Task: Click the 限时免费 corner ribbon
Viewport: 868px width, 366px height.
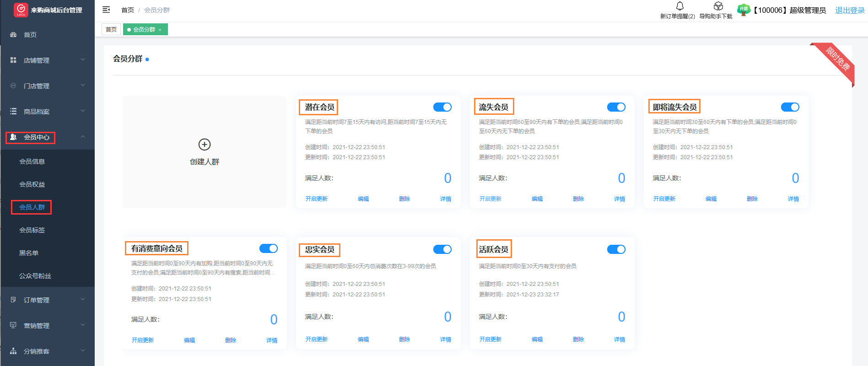Action: click(838, 59)
